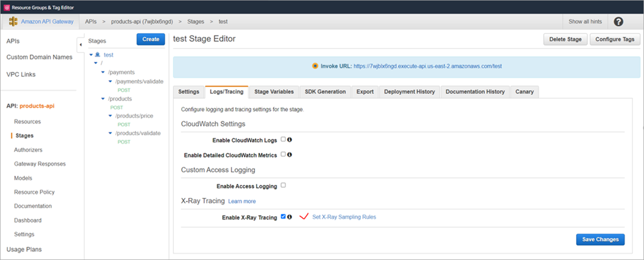
Task: Collapse the test stage tree node
Action: [x=91, y=55]
